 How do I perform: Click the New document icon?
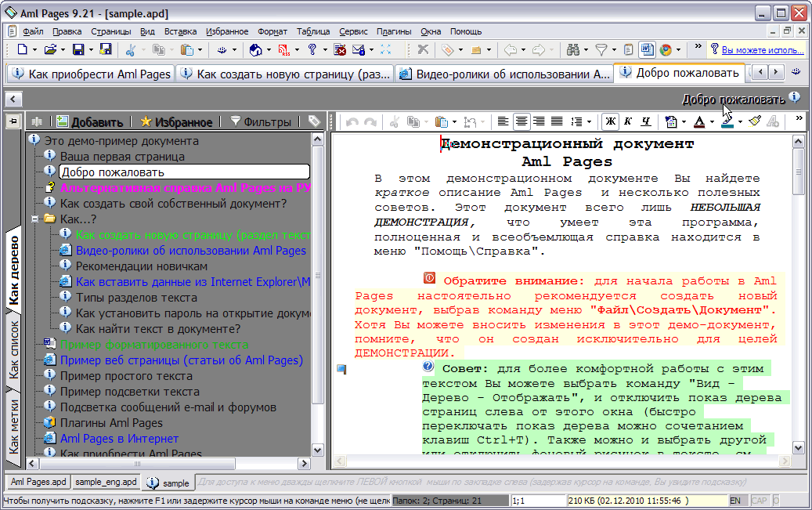[22, 50]
